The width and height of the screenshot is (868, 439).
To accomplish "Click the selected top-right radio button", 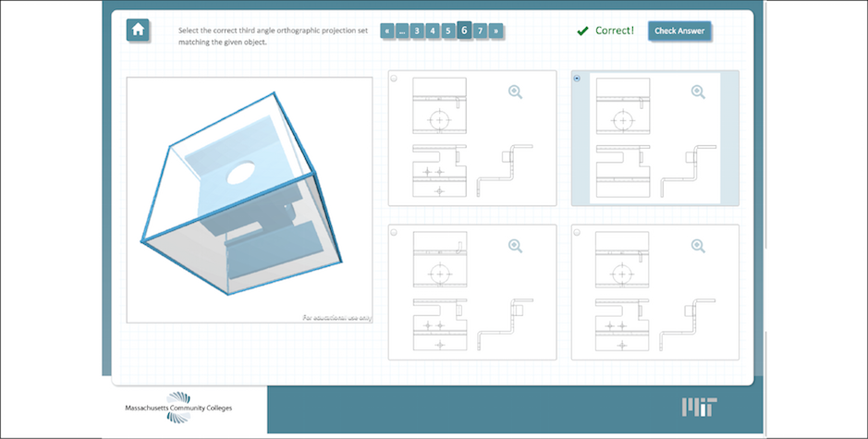I will pyautogui.click(x=578, y=79).
